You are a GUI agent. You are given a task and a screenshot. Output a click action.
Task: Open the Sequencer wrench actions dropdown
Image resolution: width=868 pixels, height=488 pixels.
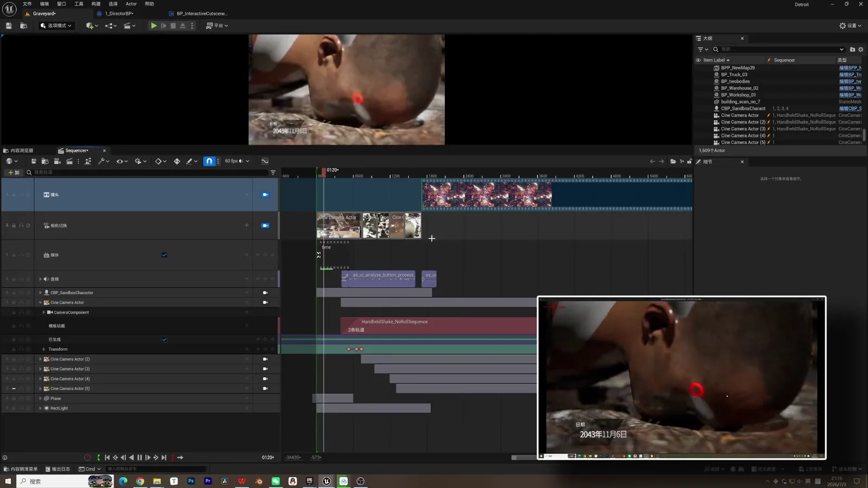point(104,161)
